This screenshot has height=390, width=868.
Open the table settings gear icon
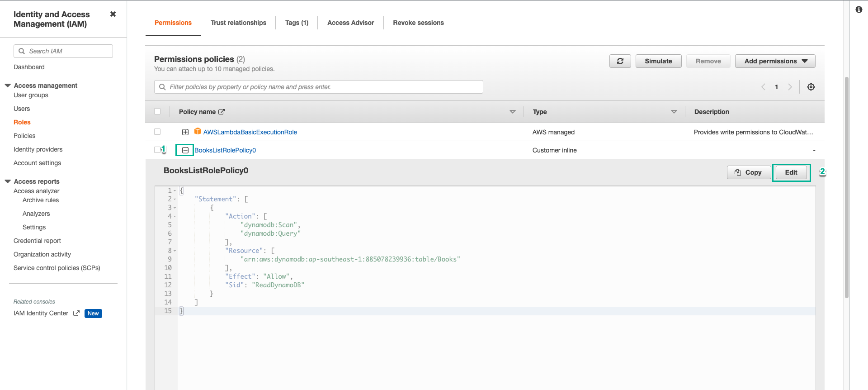click(x=811, y=87)
